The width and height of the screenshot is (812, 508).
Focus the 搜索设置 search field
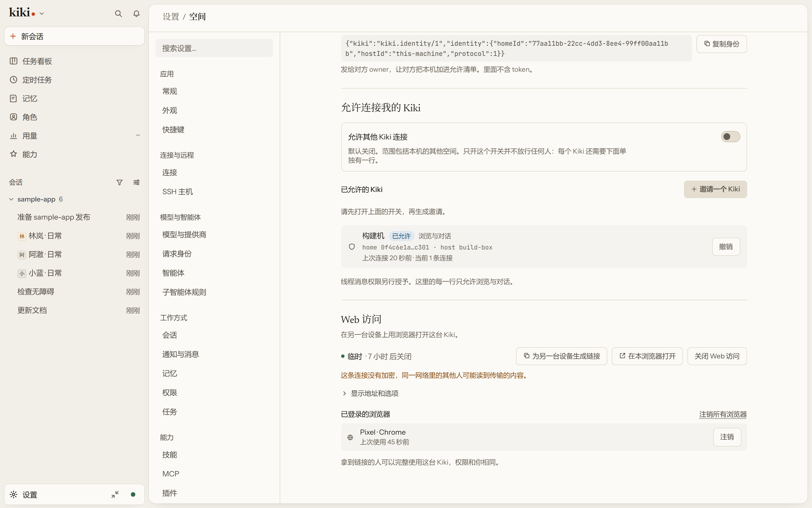[214, 48]
